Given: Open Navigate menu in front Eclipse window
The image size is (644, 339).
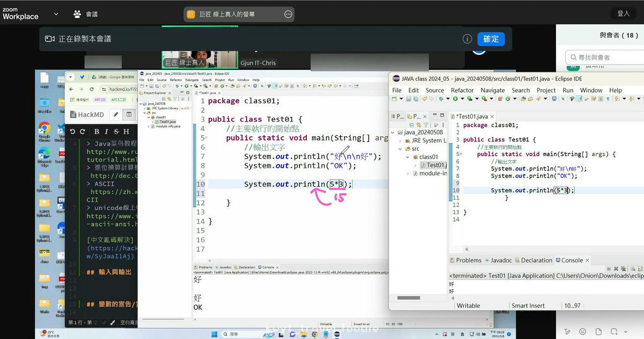Looking at the screenshot, I should click(x=493, y=90).
